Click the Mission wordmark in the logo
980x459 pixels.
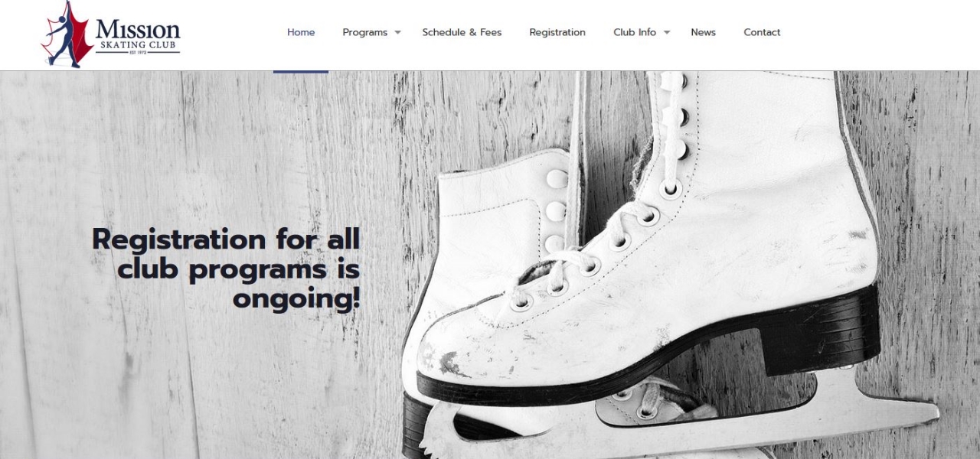click(138, 31)
